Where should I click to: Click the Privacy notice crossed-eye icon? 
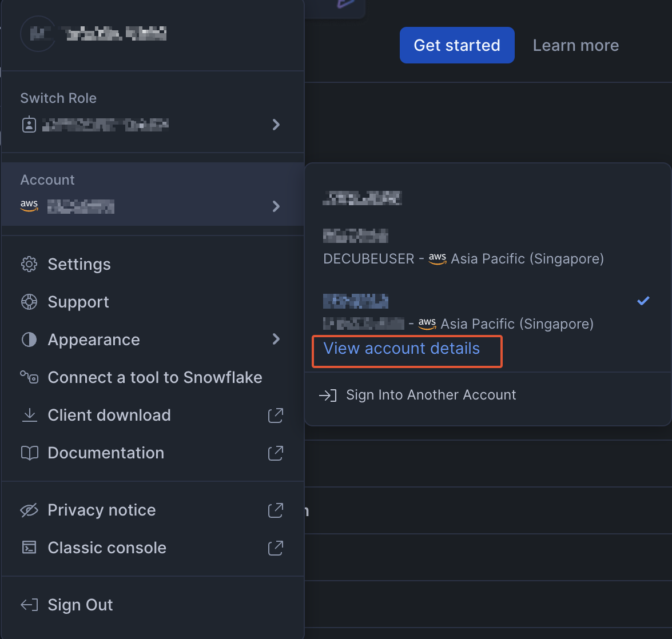[29, 510]
